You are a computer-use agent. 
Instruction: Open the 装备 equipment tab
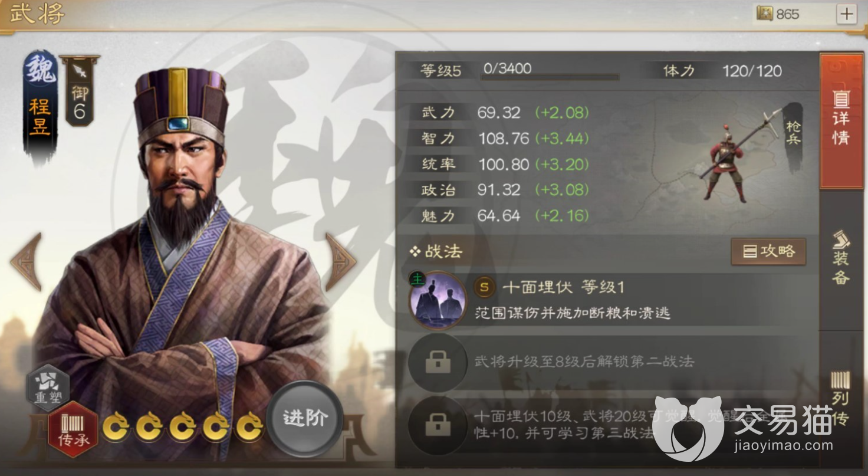click(x=841, y=258)
